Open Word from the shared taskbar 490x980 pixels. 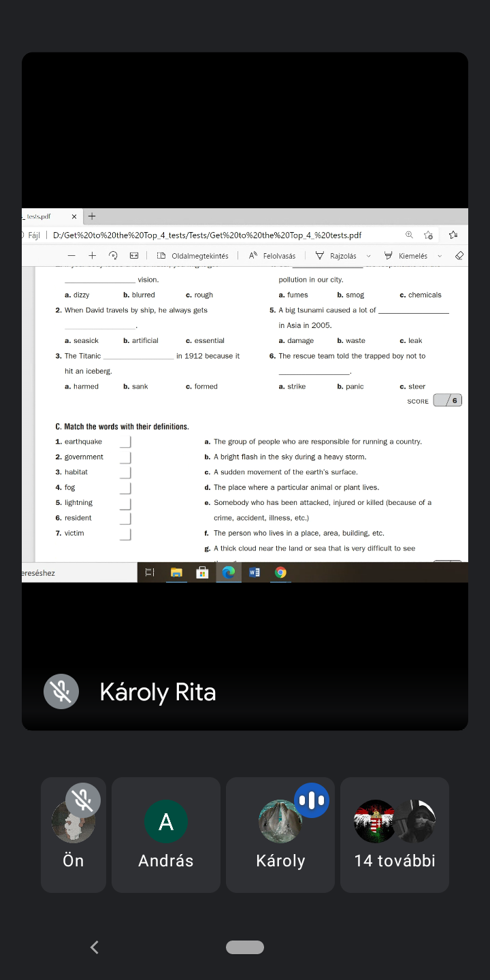coord(254,572)
